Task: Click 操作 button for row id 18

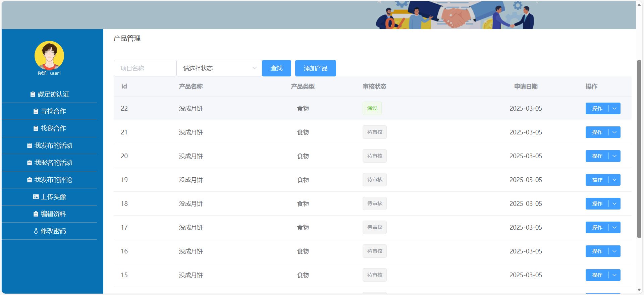Action: [597, 204]
